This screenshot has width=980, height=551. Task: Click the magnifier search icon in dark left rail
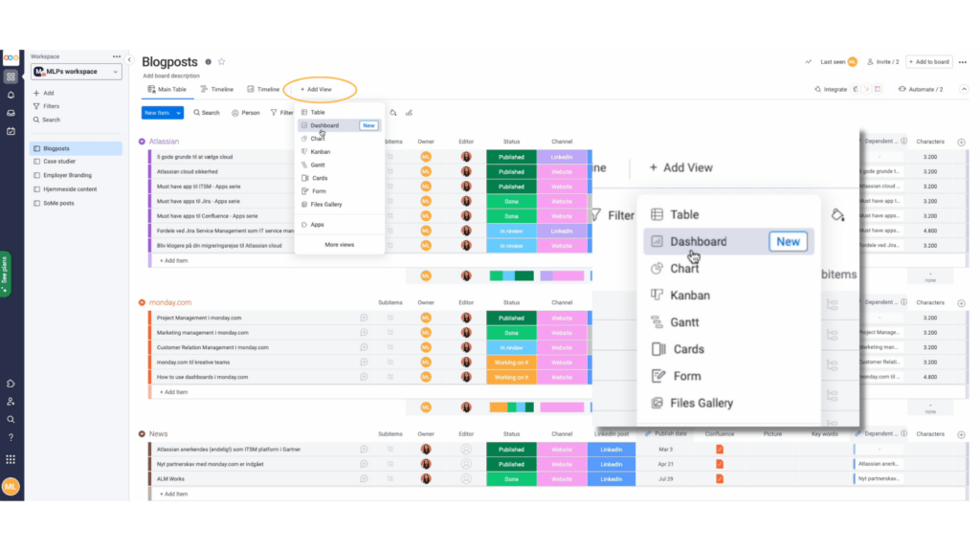point(11,420)
